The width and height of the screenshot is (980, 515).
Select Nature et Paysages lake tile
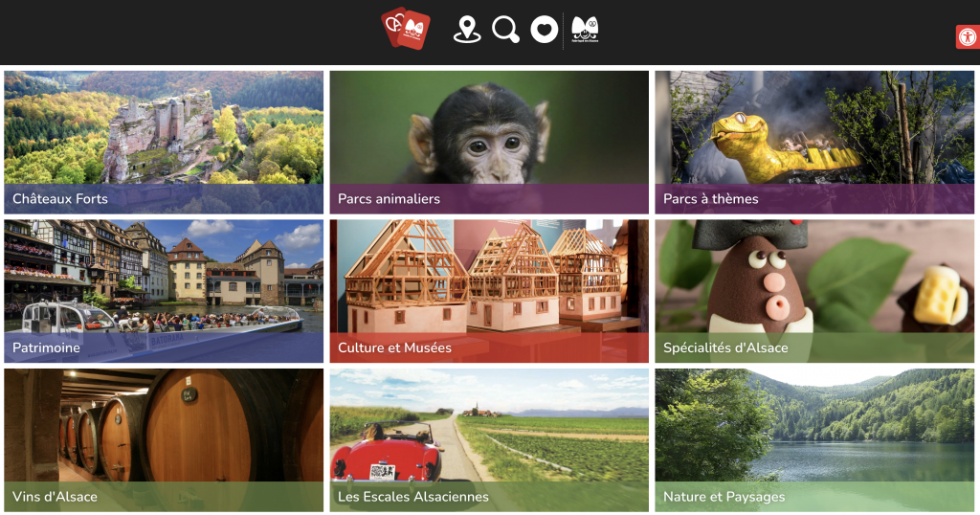[x=814, y=440]
